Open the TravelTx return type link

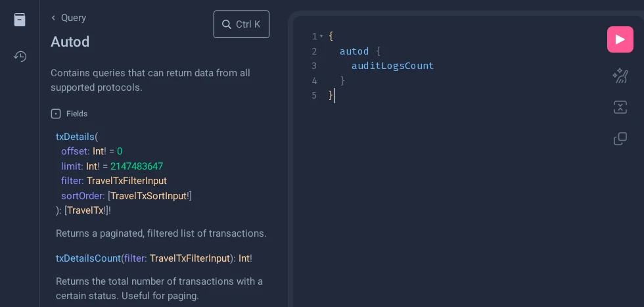[x=85, y=210]
